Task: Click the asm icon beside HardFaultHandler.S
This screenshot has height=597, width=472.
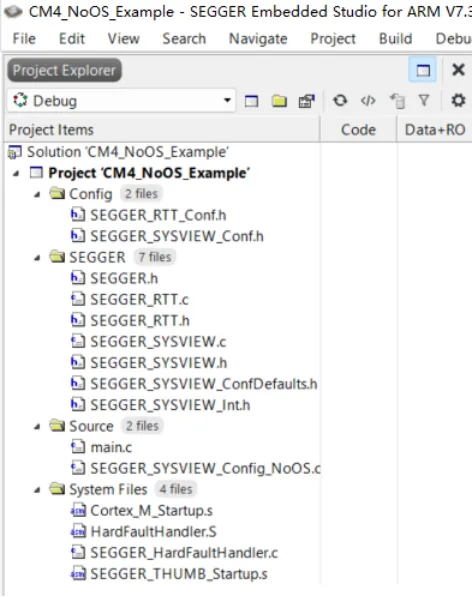Action: point(78,531)
